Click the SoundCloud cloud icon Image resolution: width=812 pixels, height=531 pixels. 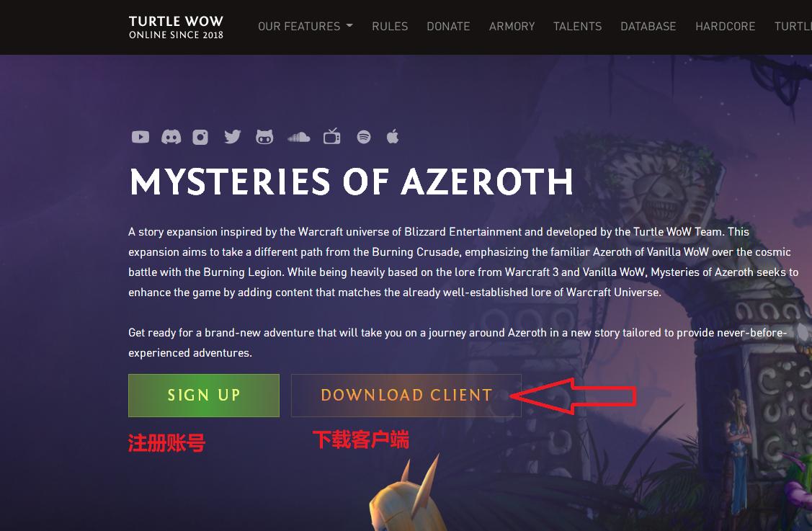click(x=299, y=137)
